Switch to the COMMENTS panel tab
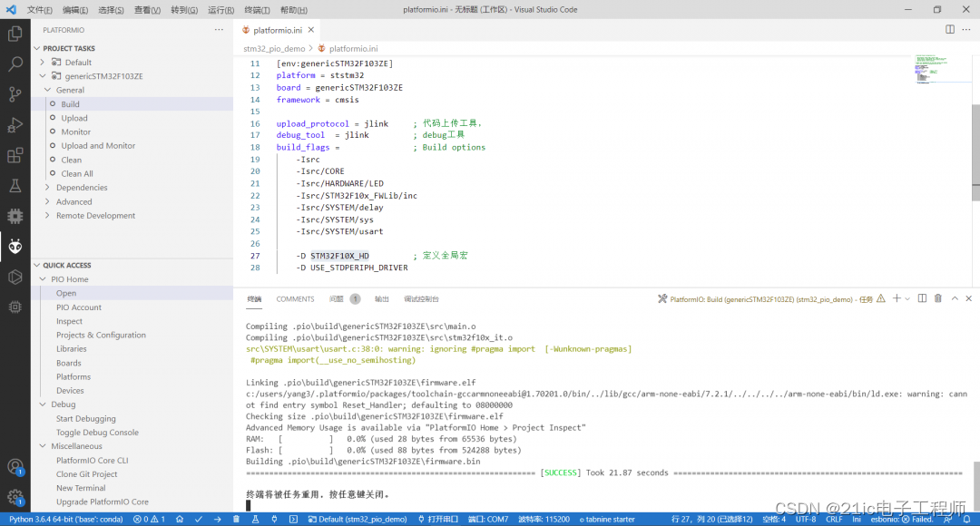 295,297
